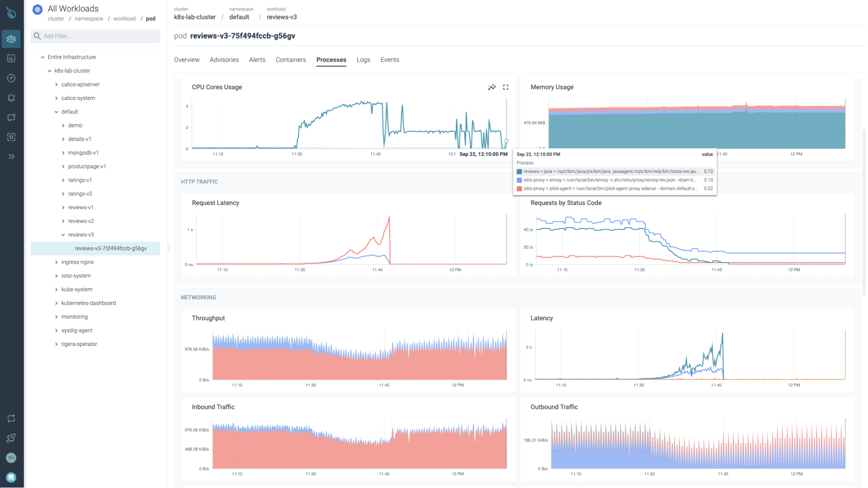Open metric explore icon on CPU Cores Usage chart
The width and height of the screenshot is (868, 488).
[492, 87]
